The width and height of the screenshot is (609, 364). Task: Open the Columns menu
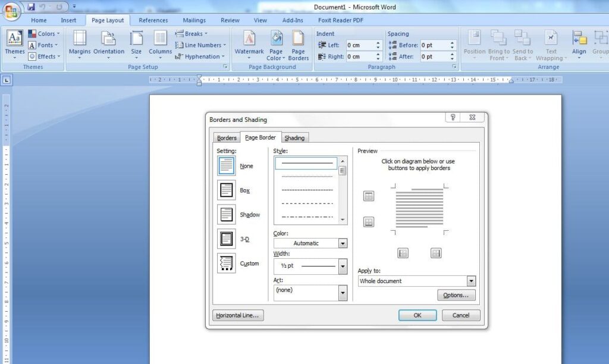tap(160, 45)
